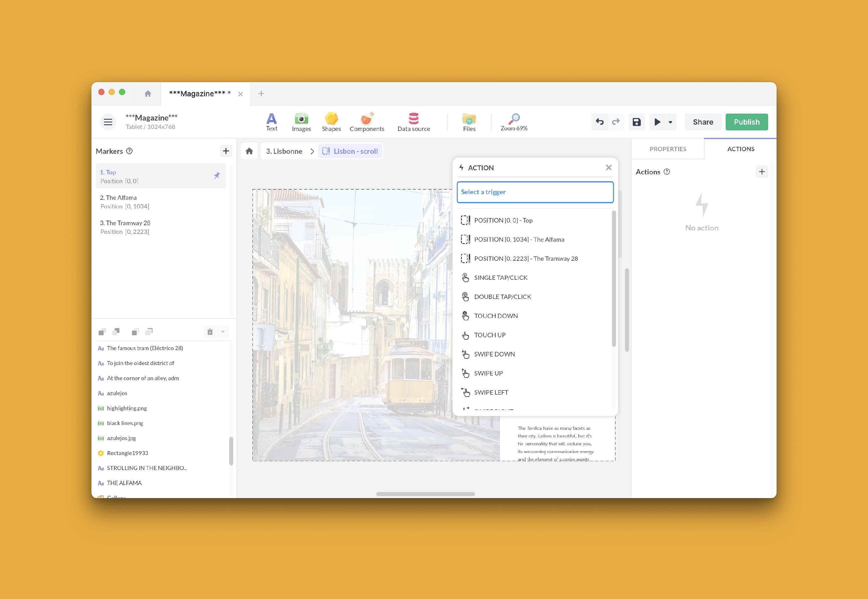The image size is (868, 599).
Task: Add a new marker with plus
Action: pos(226,151)
